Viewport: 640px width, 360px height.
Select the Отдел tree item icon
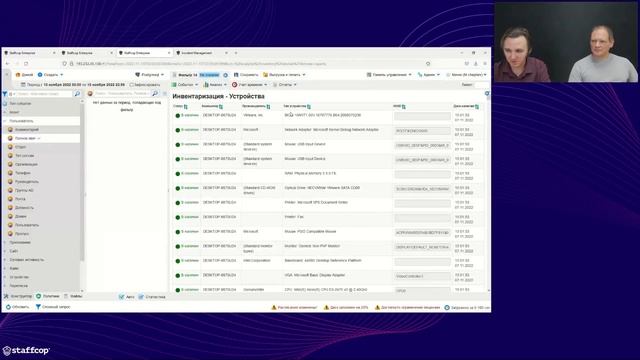(x=11, y=147)
